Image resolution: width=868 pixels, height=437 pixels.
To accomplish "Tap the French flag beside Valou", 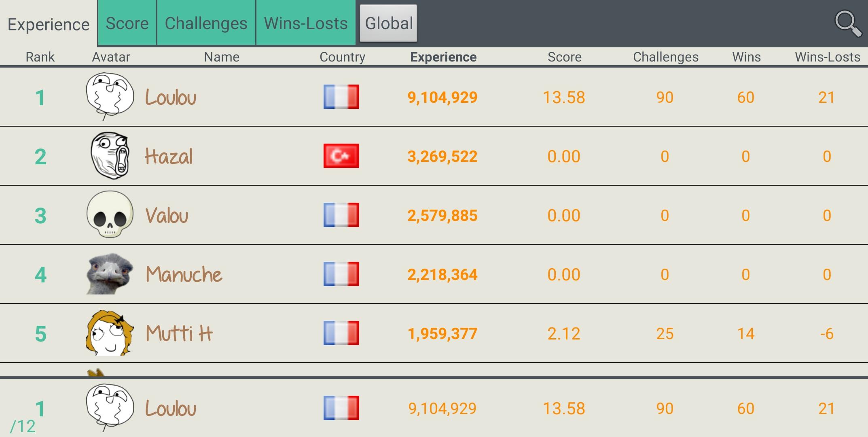I will click(x=341, y=215).
